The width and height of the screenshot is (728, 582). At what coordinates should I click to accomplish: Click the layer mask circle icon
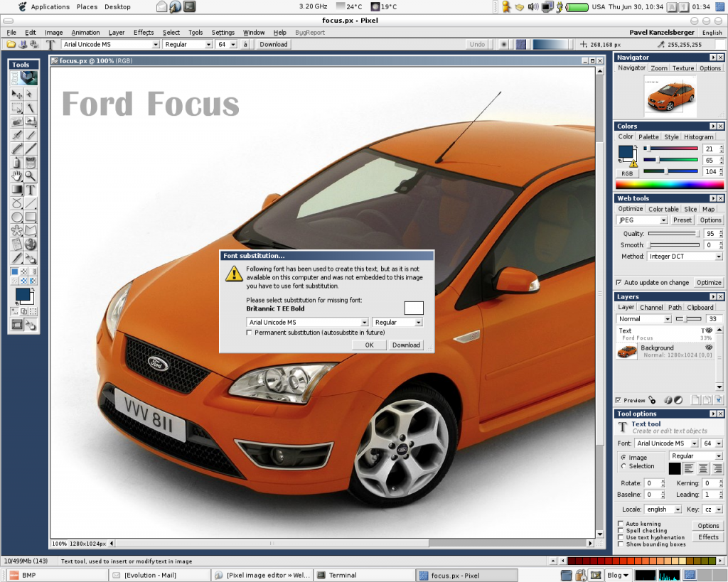click(678, 399)
